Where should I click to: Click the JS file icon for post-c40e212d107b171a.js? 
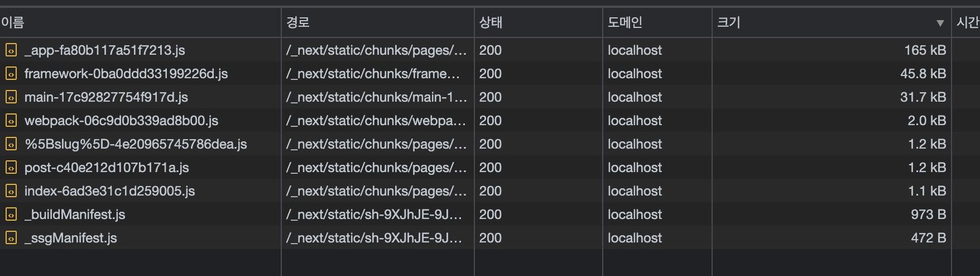click(11, 168)
